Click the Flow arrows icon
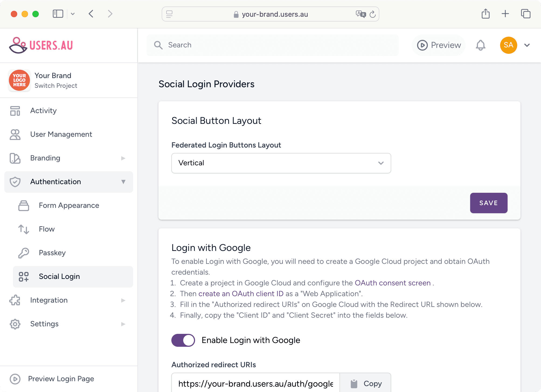Image resolution: width=541 pixels, height=392 pixels. (24, 229)
